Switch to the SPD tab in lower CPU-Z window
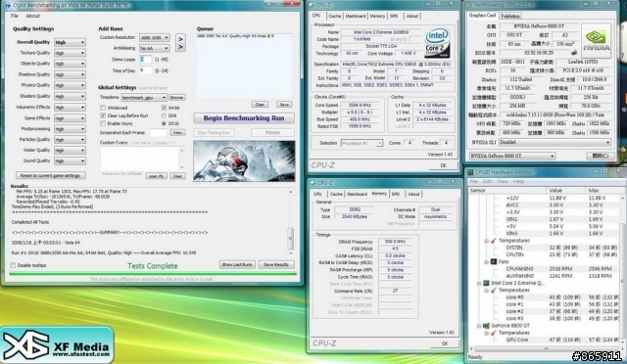 coord(396,194)
